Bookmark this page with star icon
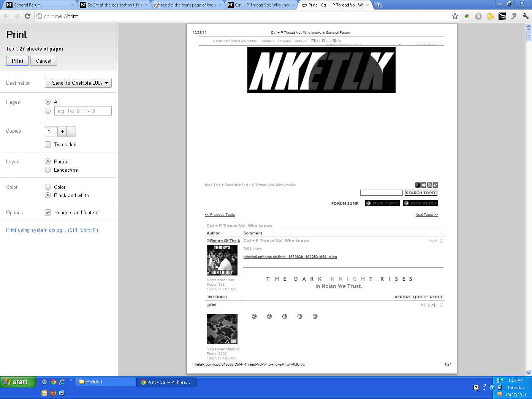The image size is (532, 399). (x=455, y=16)
